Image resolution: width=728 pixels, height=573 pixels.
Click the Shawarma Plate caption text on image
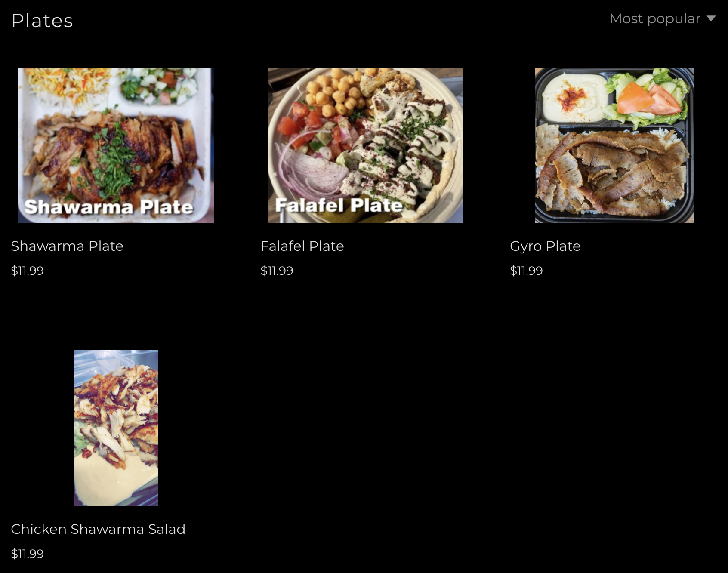coord(109,207)
